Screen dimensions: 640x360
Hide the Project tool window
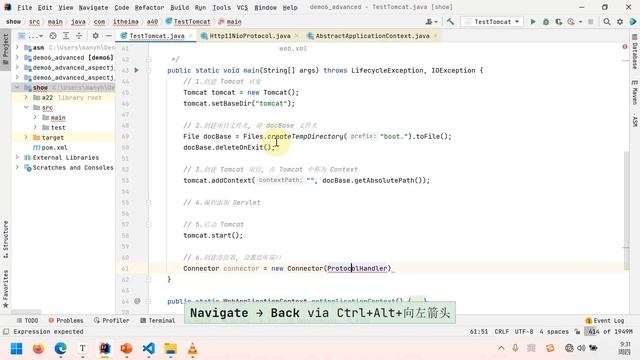coord(109,36)
